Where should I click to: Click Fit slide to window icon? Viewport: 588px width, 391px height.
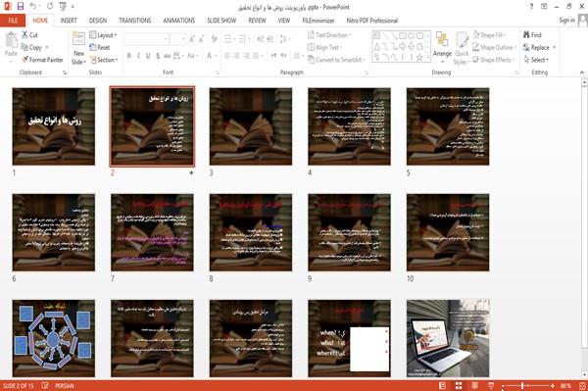click(x=582, y=386)
